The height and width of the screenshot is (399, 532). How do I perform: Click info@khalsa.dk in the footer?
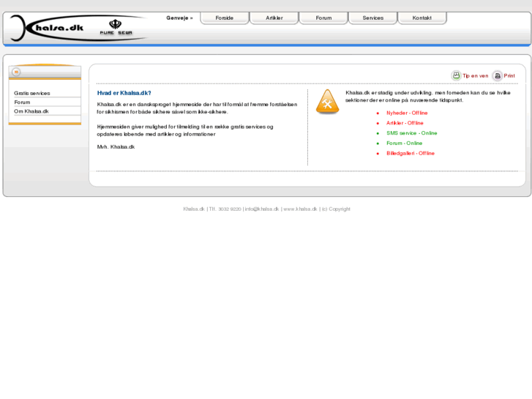pos(262,209)
